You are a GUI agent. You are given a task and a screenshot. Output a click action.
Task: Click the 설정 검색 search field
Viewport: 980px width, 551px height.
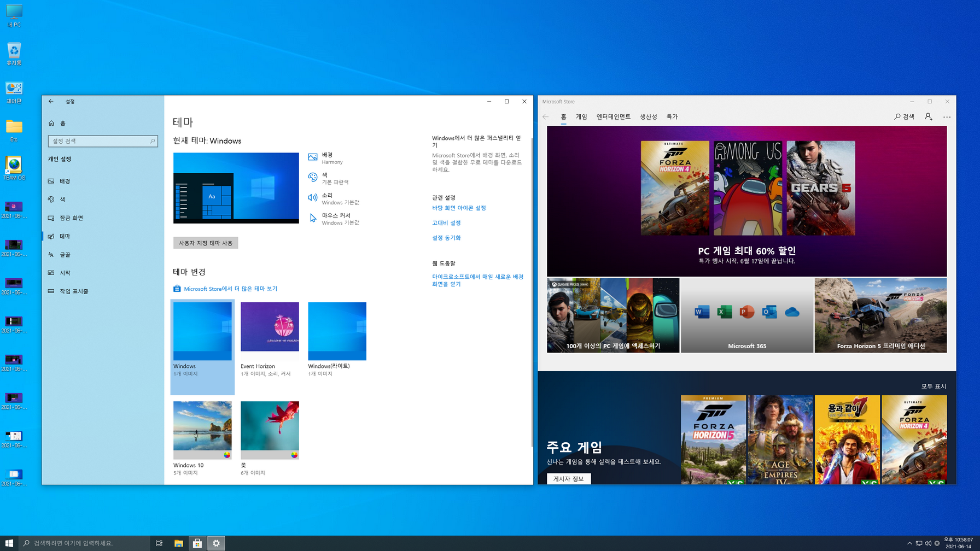click(103, 141)
